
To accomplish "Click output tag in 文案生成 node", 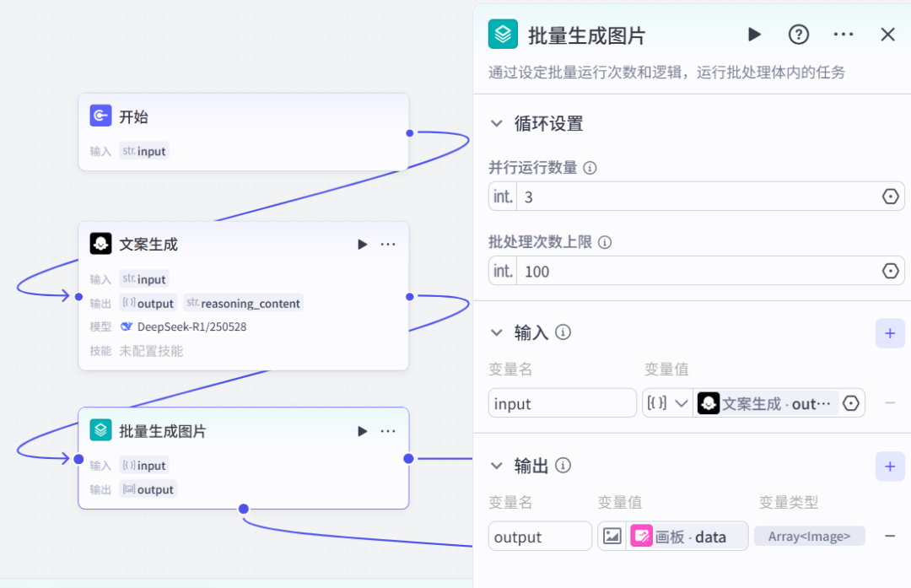I will (148, 304).
